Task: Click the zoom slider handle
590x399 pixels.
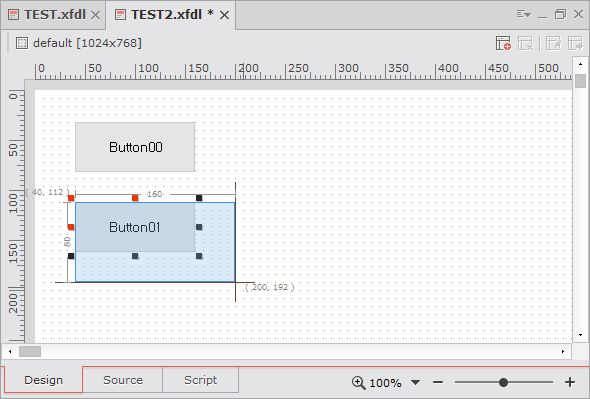Action: (503, 382)
